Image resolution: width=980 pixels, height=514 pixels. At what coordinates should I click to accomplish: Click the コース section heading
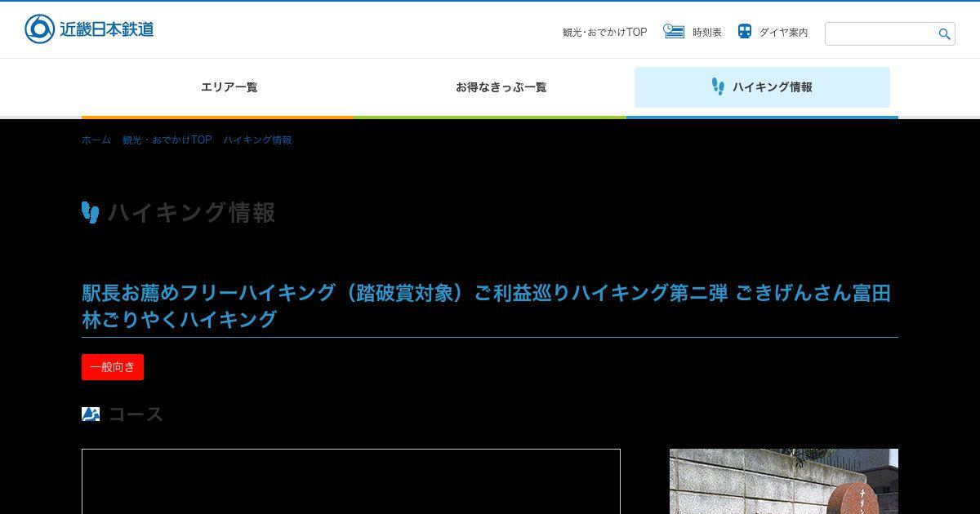(136, 414)
